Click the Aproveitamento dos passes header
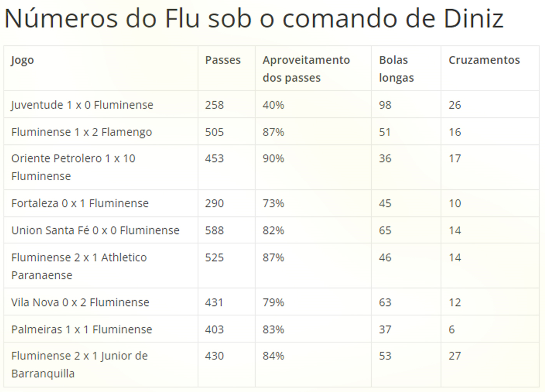Screen dimensions: 545x392 point(306,69)
